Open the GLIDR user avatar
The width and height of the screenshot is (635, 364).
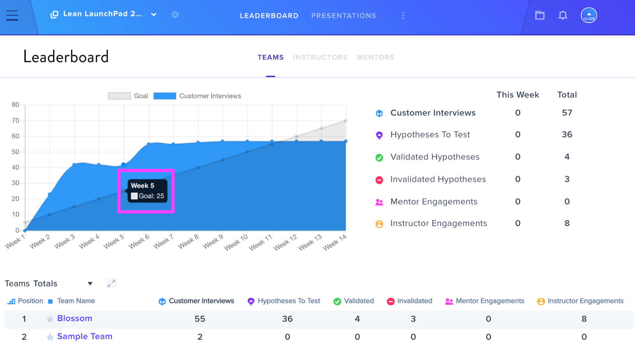click(x=589, y=15)
